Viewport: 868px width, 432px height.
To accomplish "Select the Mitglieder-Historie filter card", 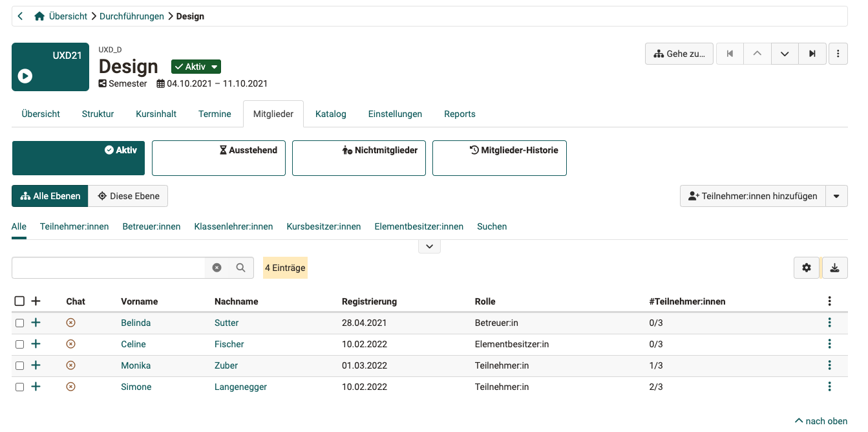I will click(x=500, y=158).
